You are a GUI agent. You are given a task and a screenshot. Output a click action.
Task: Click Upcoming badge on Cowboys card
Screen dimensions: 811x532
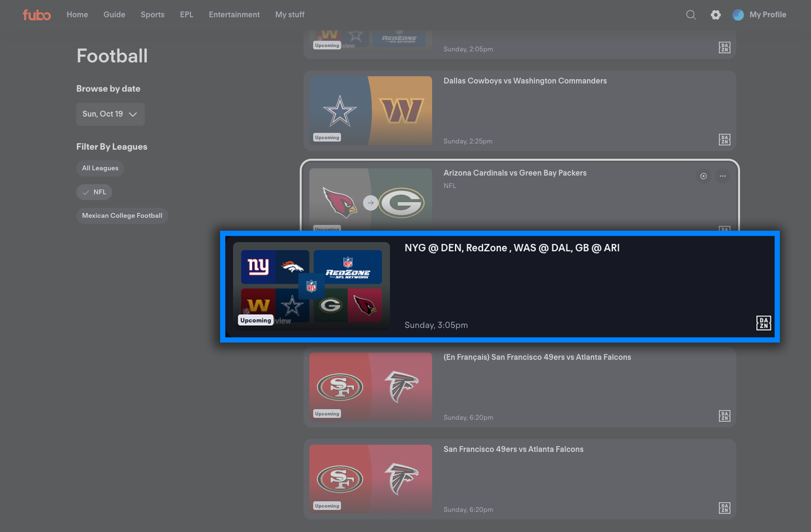[327, 138]
